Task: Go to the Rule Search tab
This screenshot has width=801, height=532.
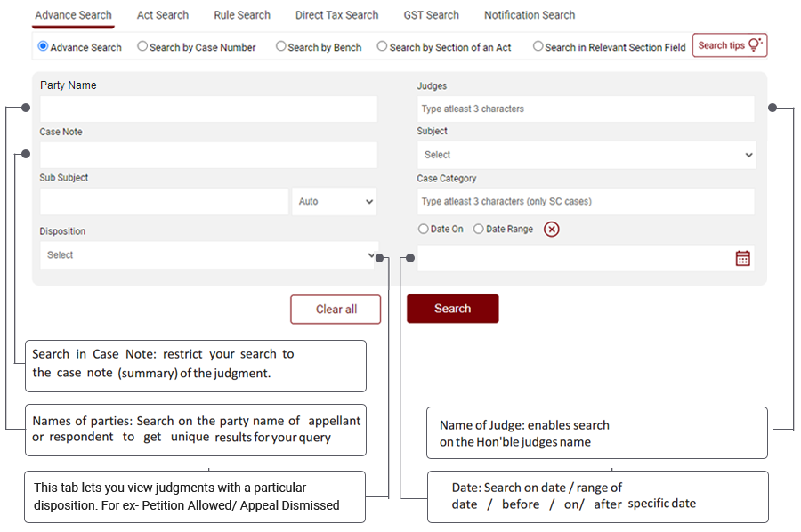Action: (x=242, y=15)
